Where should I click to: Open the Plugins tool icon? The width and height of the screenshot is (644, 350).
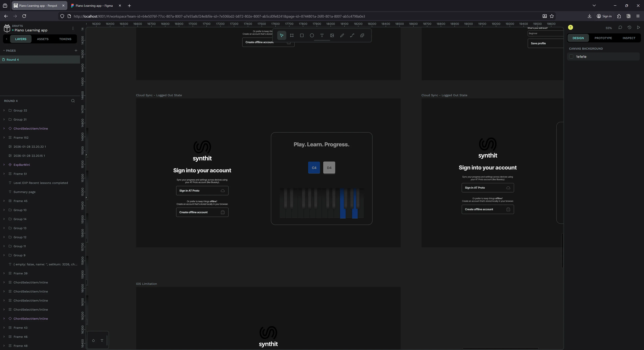coord(362,36)
